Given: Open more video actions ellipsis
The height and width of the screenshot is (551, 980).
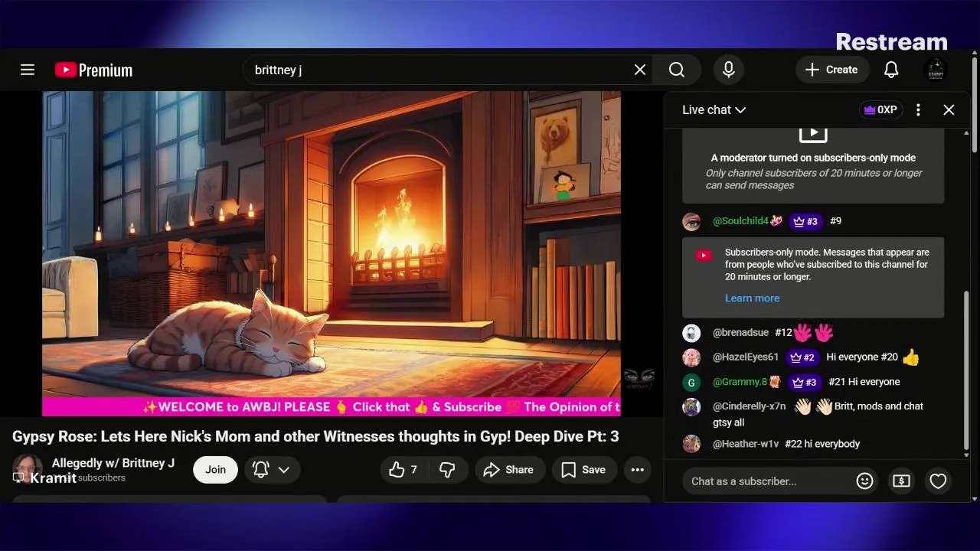Looking at the screenshot, I should pyautogui.click(x=638, y=469).
